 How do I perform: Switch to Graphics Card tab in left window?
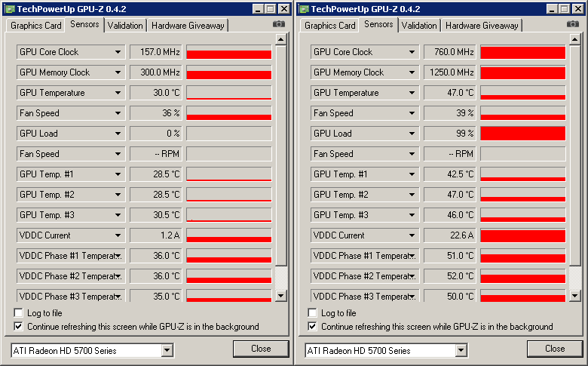pyautogui.click(x=36, y=26)
